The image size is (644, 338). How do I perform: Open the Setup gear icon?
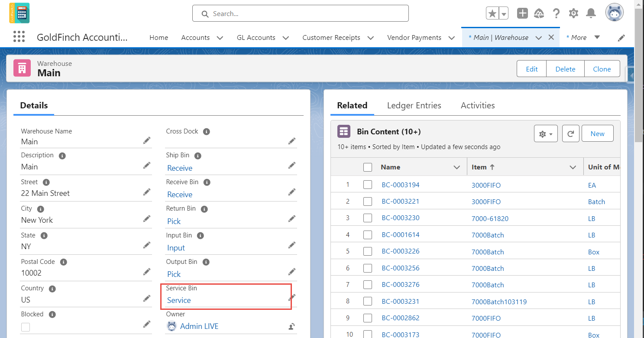[x=573, y=13]
